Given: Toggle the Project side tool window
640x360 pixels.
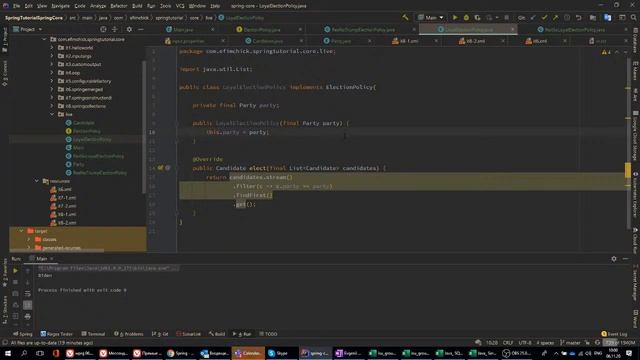Looking at the screenshot, I should (x=4, y=40).
